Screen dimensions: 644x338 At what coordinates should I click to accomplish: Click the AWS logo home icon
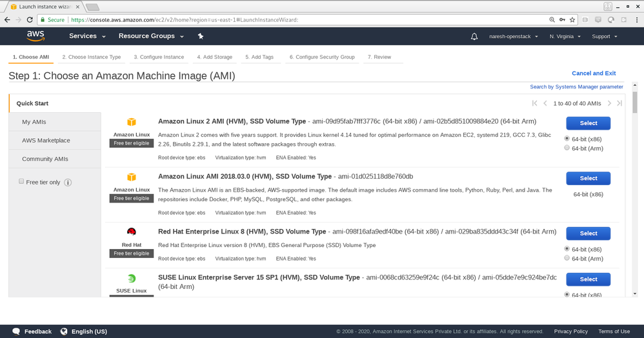(35, 36)
